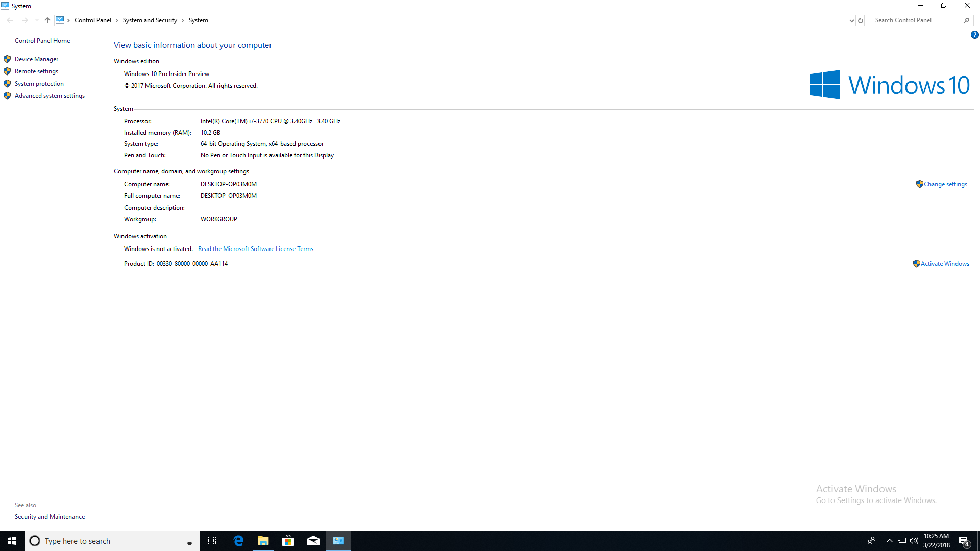Read the Microsoft Software License Terms
The image size is (980, 551).
[256, 249]
